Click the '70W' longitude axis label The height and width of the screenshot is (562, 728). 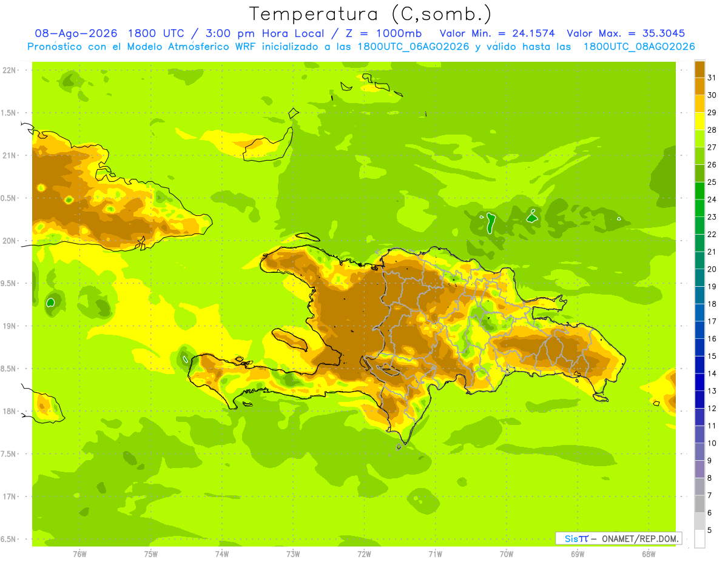tap(507, 554)
